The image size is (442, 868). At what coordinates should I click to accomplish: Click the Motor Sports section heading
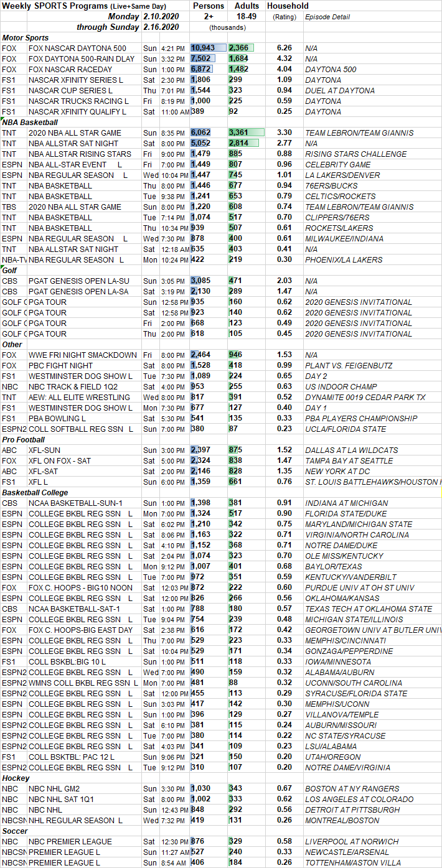26,38
